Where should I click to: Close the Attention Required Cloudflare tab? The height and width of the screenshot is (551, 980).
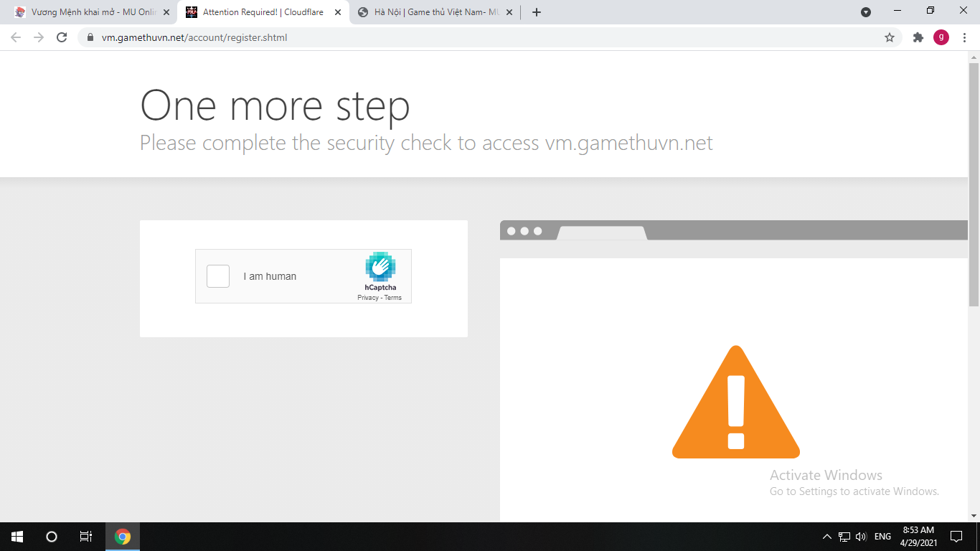[338, 12]
